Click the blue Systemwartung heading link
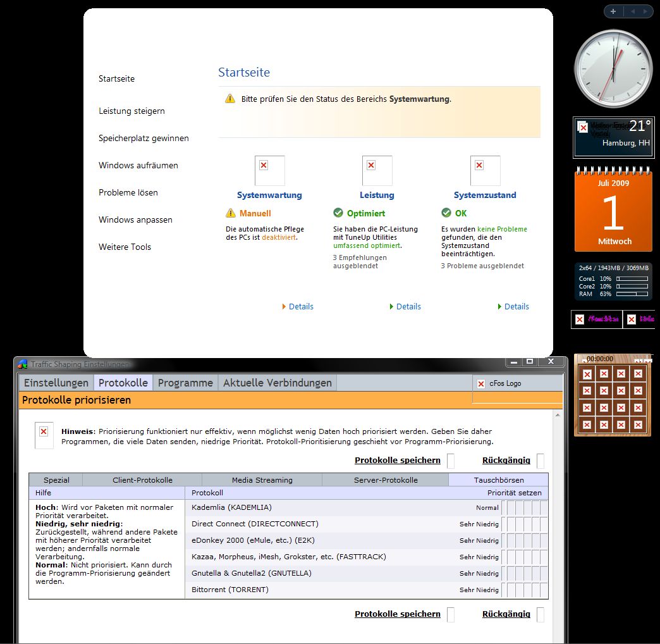 click(269, 195)
